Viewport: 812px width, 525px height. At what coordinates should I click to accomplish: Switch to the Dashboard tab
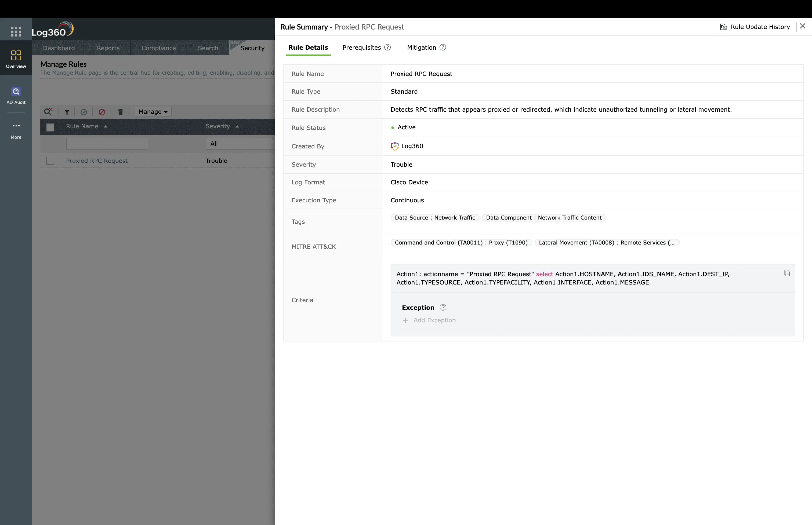point(59,48)
